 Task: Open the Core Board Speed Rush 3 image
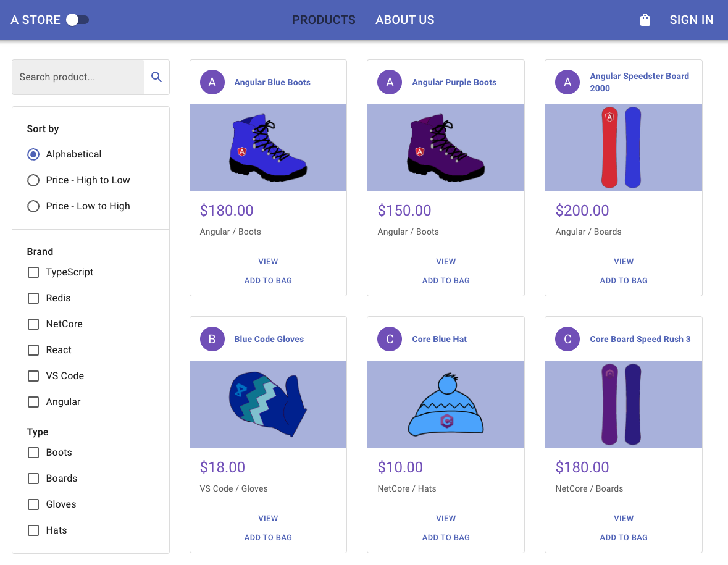pos(623,404)
